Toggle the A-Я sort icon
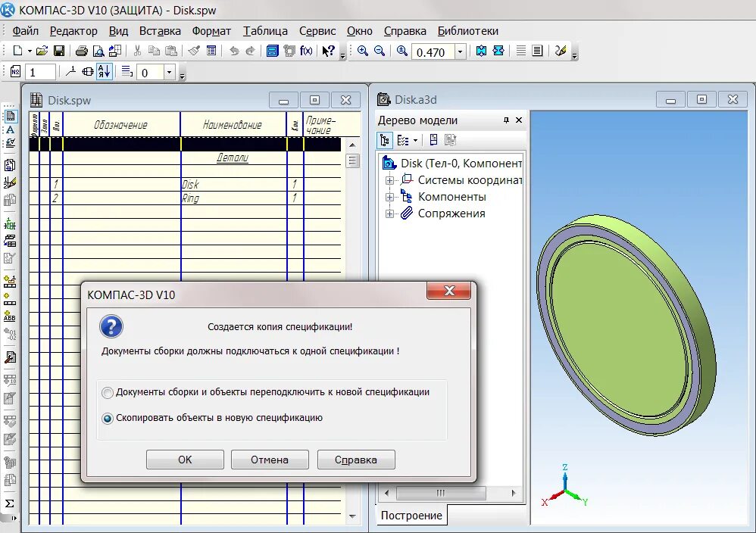The height and width of the screenshot is (533, 756). (x=104, y=72)
